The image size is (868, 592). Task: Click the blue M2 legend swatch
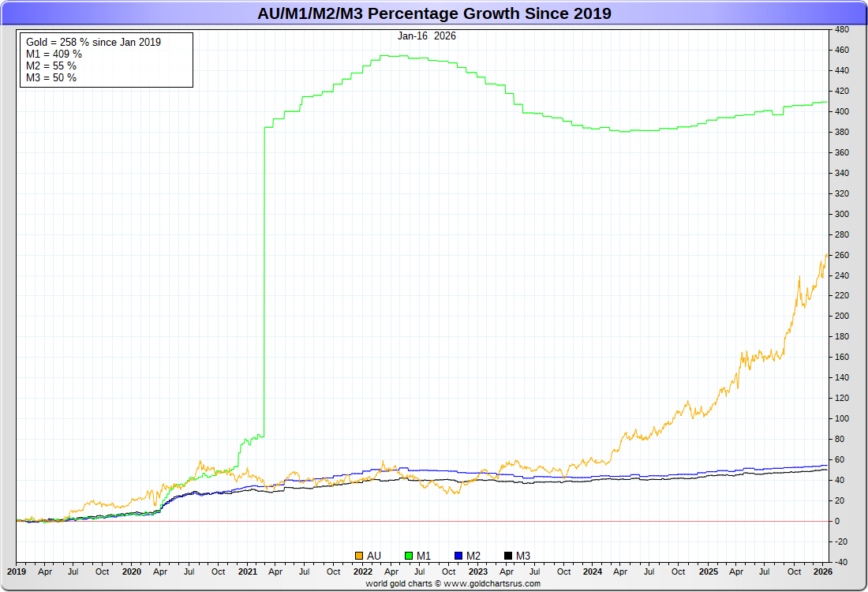[x=458, y=556]
